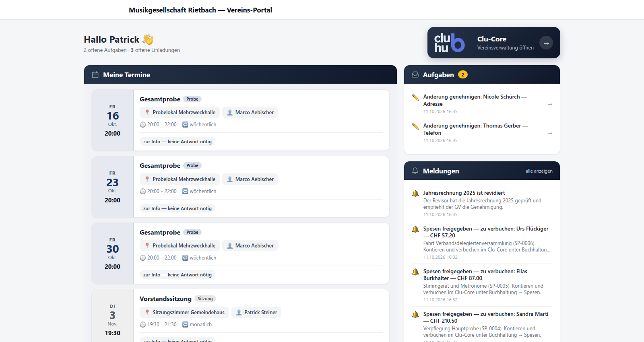
Task: Click Musikgesellschaft Rietbach — Vereins-Portal title
Action: [x=200, y=10]
